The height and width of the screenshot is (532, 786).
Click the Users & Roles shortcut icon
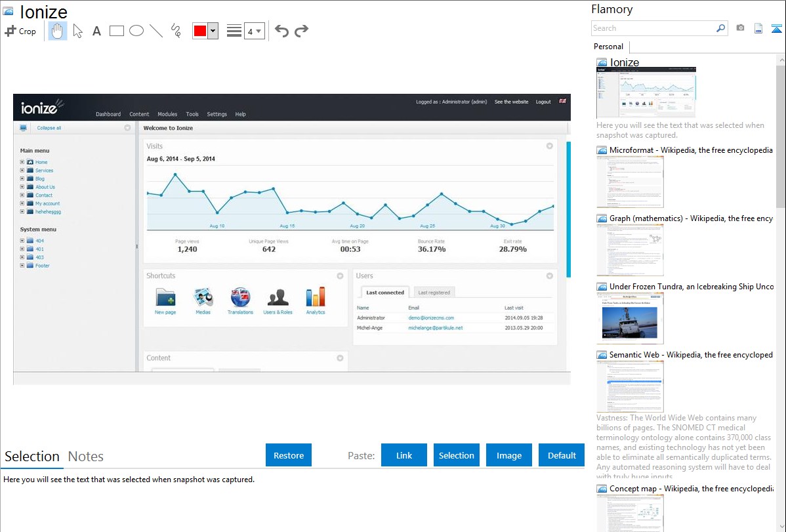coord(278,298)
